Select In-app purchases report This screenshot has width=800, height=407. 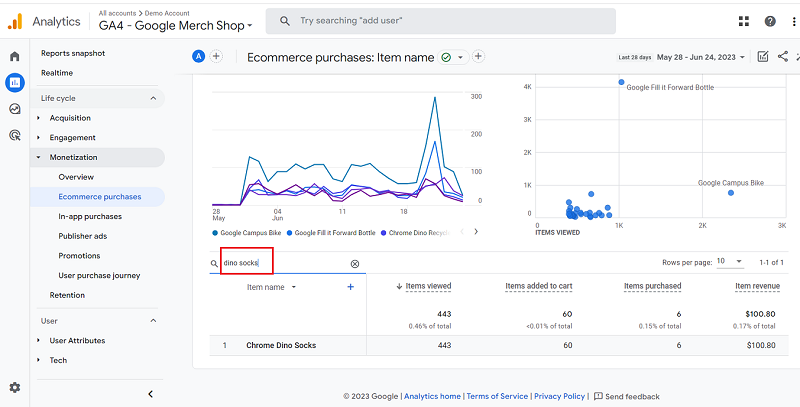[90, 216]
